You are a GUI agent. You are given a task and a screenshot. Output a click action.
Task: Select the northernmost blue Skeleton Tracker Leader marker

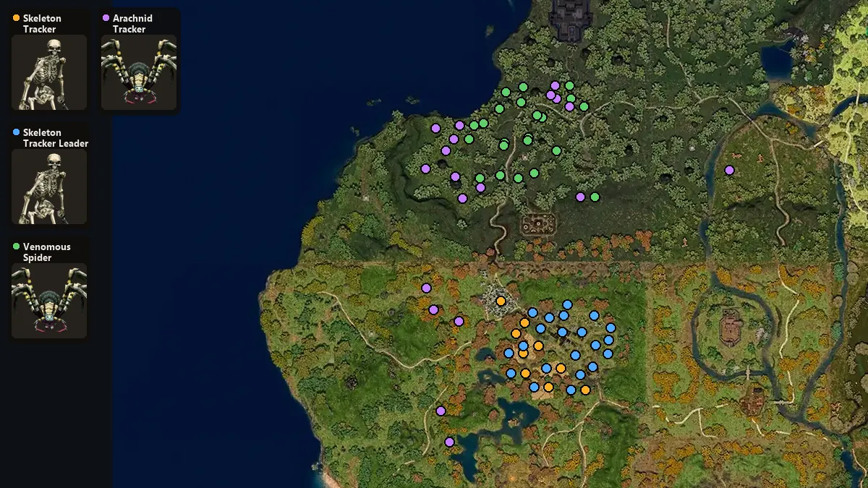click(567, 304)
